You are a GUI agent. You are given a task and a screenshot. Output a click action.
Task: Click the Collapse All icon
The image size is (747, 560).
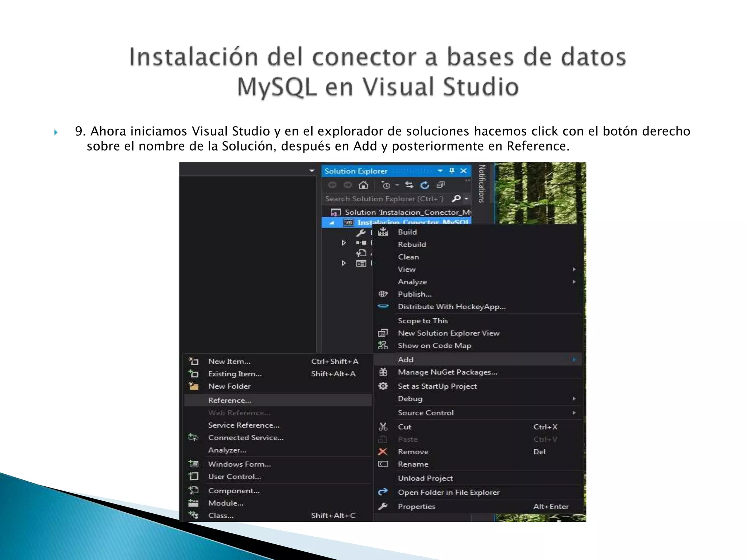(441, 185)
